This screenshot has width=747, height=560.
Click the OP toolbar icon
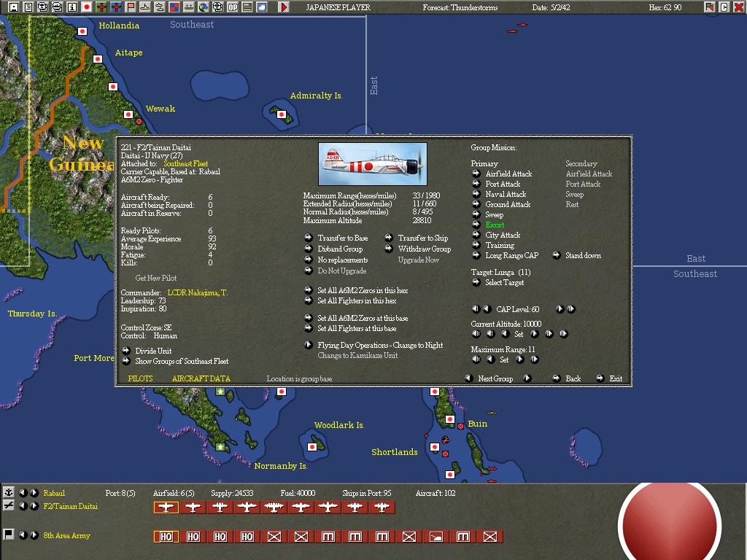pos(233,7)
